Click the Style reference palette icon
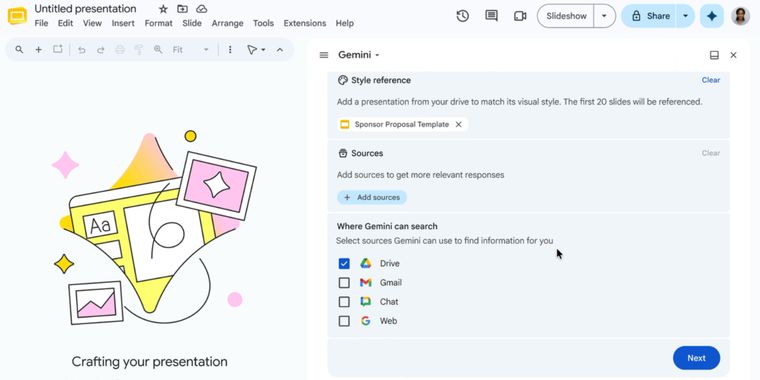 [343, 80]
